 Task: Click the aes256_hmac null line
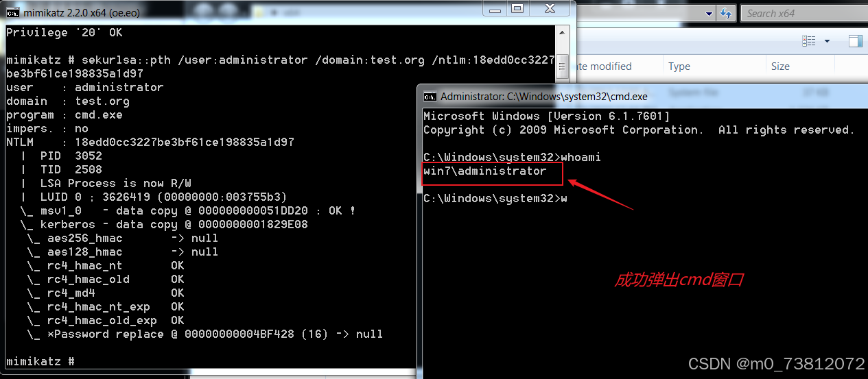[x=123, y=239]
